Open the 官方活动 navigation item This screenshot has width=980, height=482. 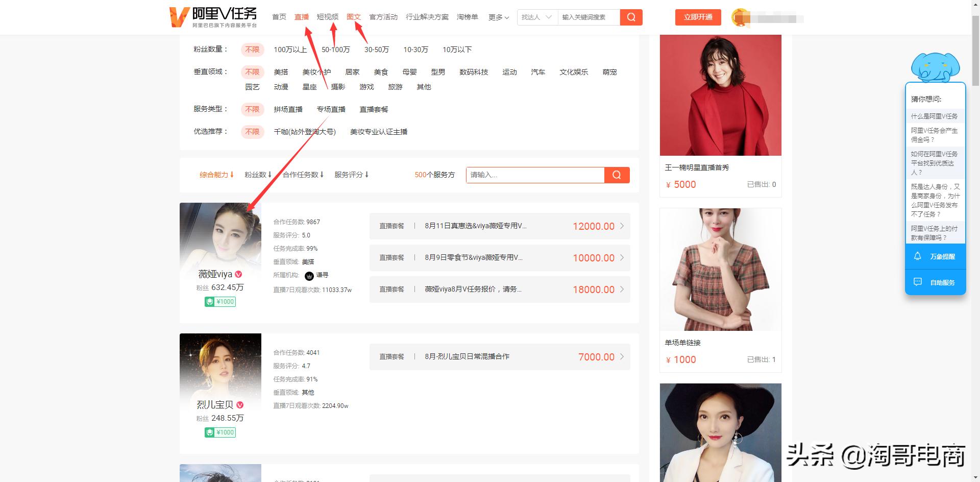(x=383, y=17)
